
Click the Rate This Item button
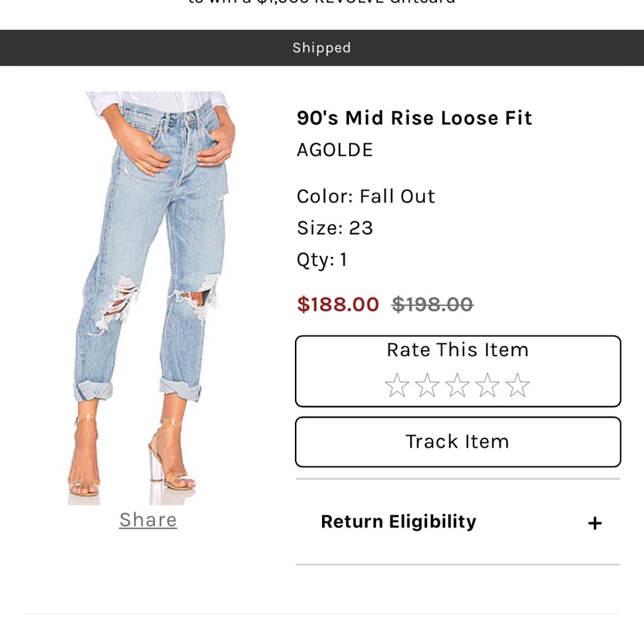[x=457, y=350]
